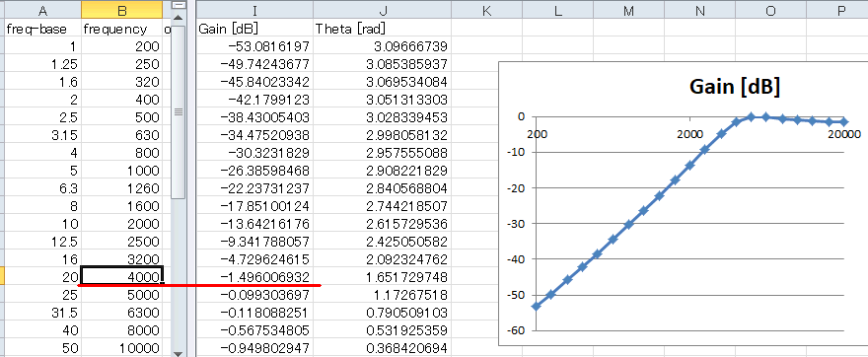The image size is (868, 357).
Task: Click frequency cell with value 5000
Action: (x=121, y=295)
